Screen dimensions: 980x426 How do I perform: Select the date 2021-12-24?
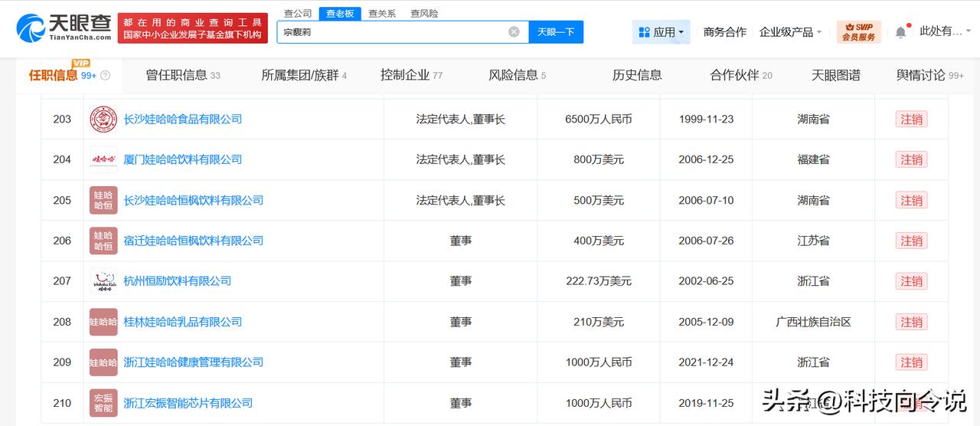(706, 362)
